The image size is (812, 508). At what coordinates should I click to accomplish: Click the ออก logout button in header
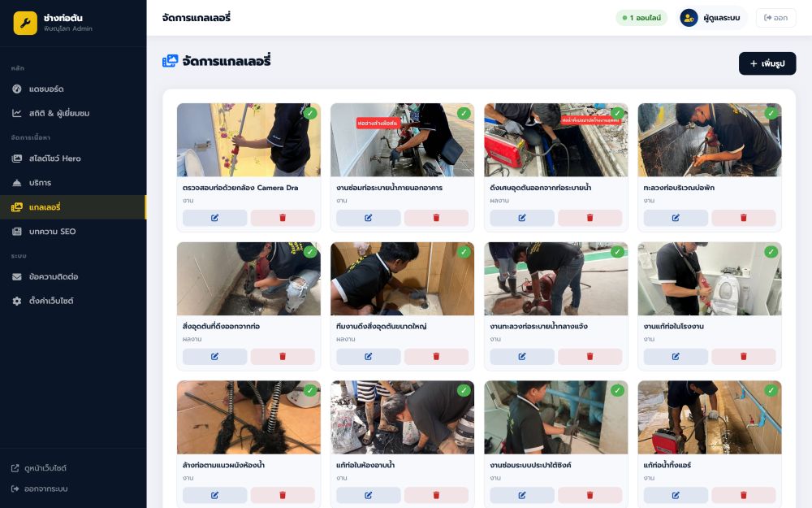tap(775, 18)
